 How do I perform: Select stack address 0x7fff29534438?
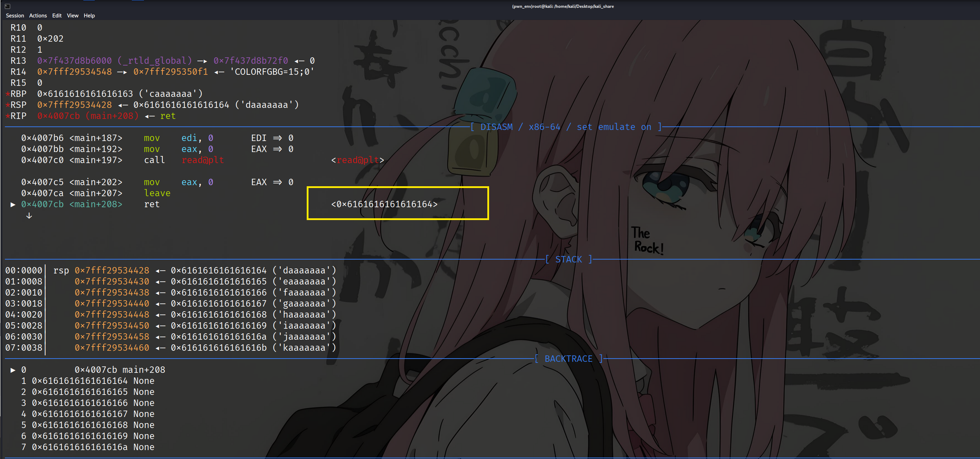pos(112,292)
